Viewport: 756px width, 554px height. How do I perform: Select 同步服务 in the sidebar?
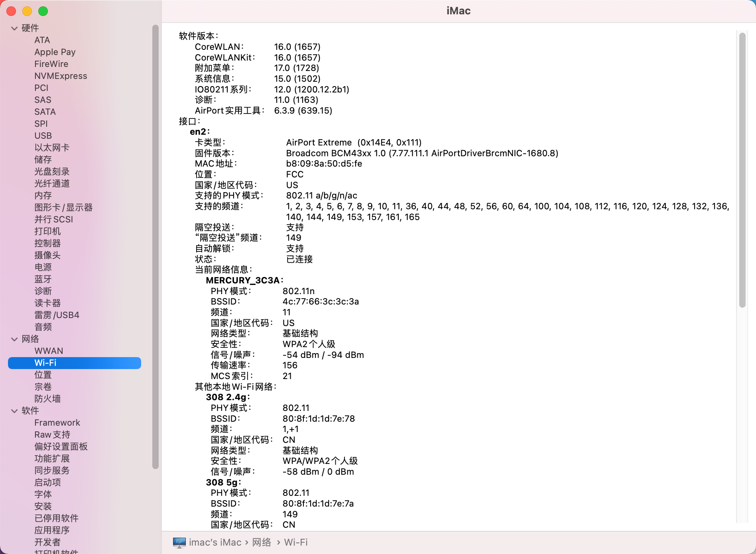(52, 471)
